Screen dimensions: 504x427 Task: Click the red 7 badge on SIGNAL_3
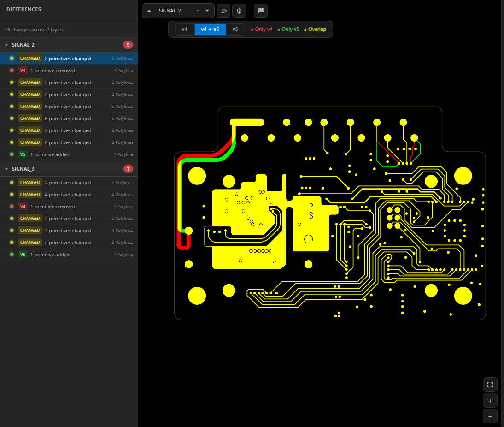point(128,169)
